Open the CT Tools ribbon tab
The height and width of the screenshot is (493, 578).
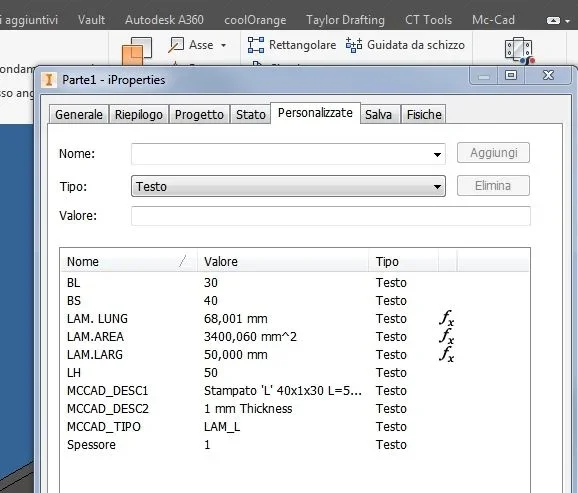428,20
